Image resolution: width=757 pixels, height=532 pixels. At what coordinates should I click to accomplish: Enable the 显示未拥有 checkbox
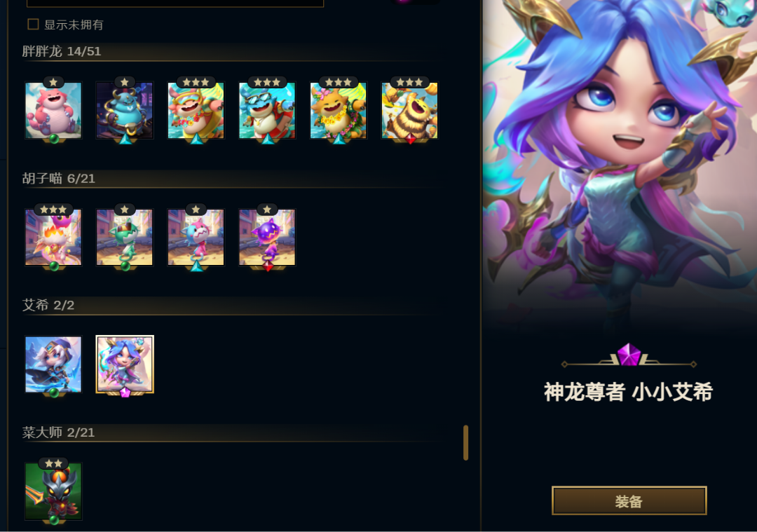(34, 24)
